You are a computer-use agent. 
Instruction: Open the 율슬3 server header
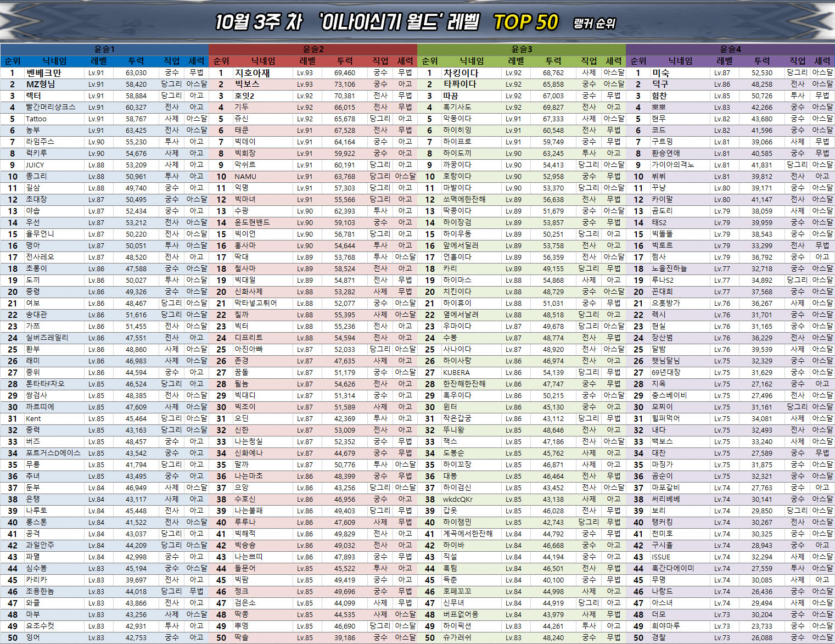tap(522, 49)
